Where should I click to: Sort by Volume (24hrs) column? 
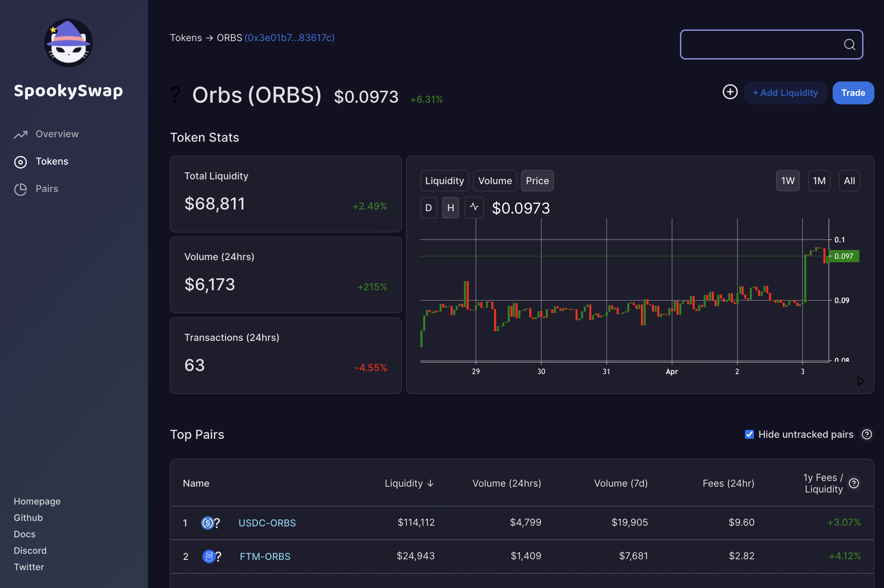(x=507, y=483)
